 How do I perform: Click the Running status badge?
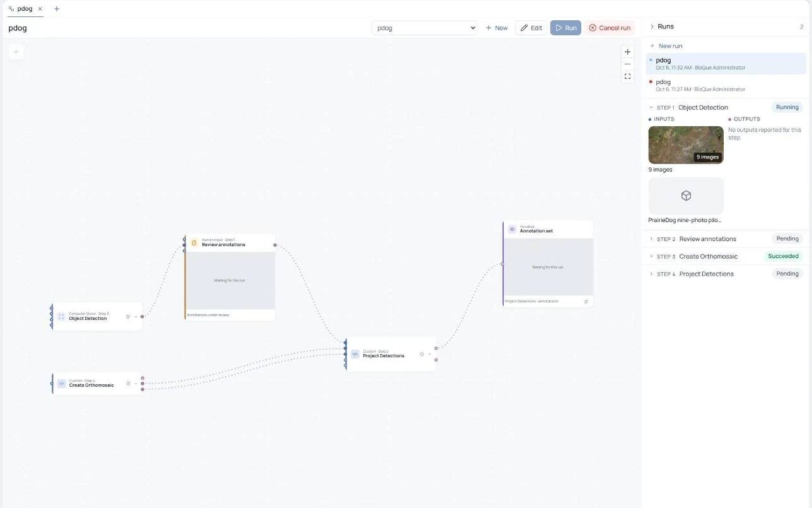tap(787, 107)
